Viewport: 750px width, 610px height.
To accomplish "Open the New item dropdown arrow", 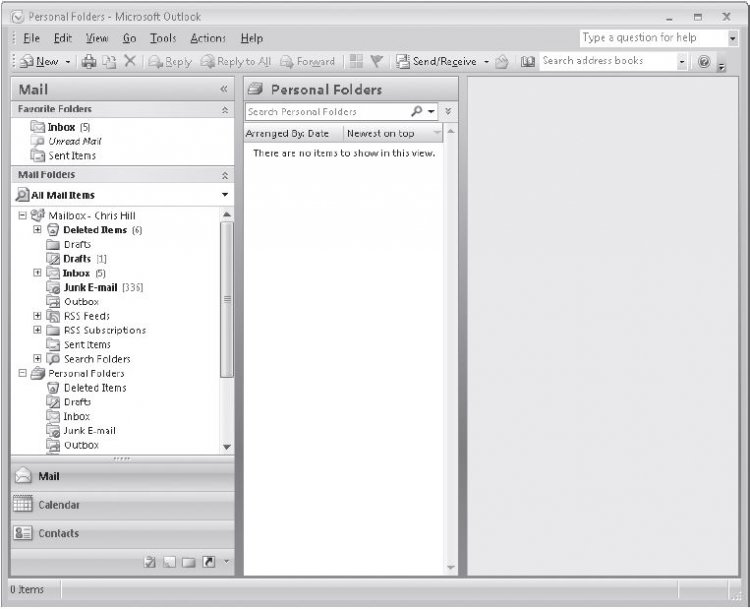I will 67,62.
